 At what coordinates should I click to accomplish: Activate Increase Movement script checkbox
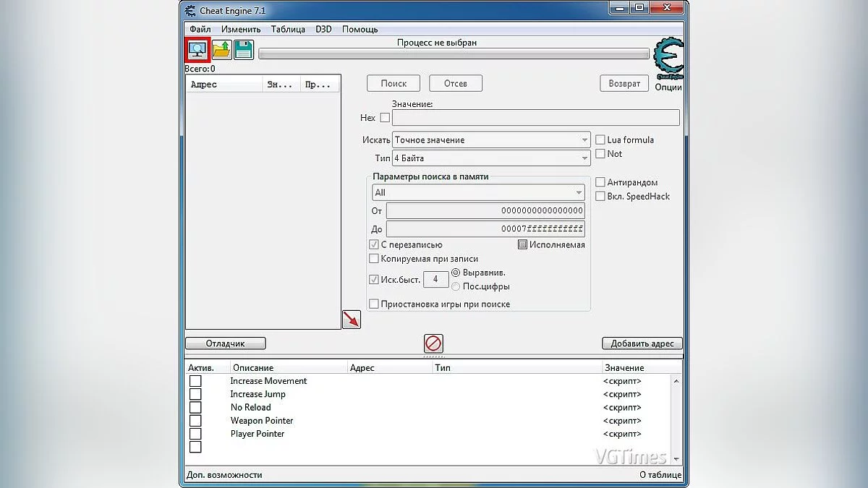[195, 381]
